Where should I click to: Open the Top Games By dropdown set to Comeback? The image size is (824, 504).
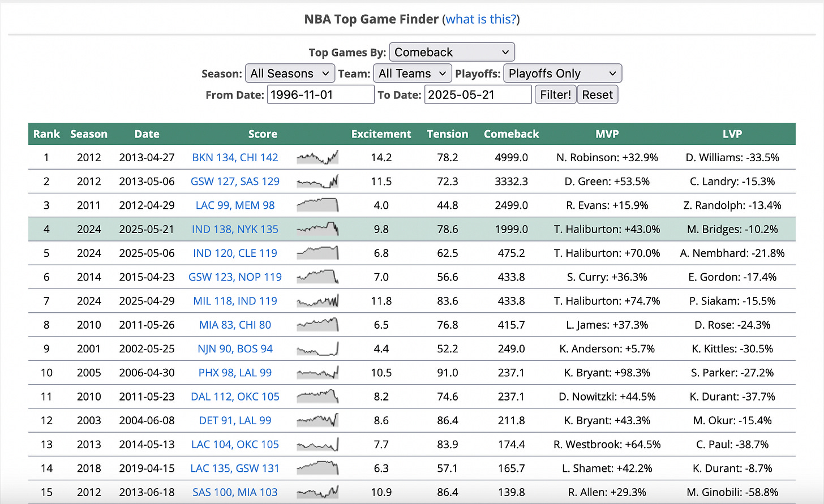coord(452,52)
